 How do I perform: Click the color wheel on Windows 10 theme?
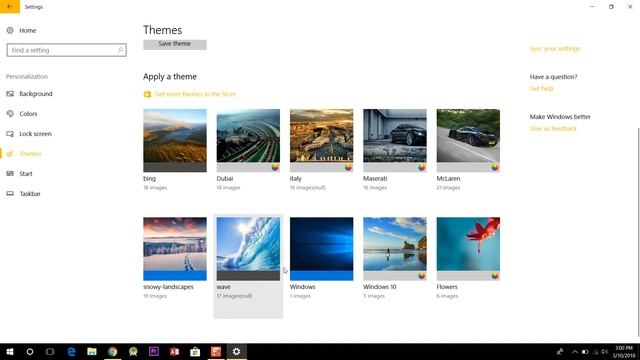(422, 276)
